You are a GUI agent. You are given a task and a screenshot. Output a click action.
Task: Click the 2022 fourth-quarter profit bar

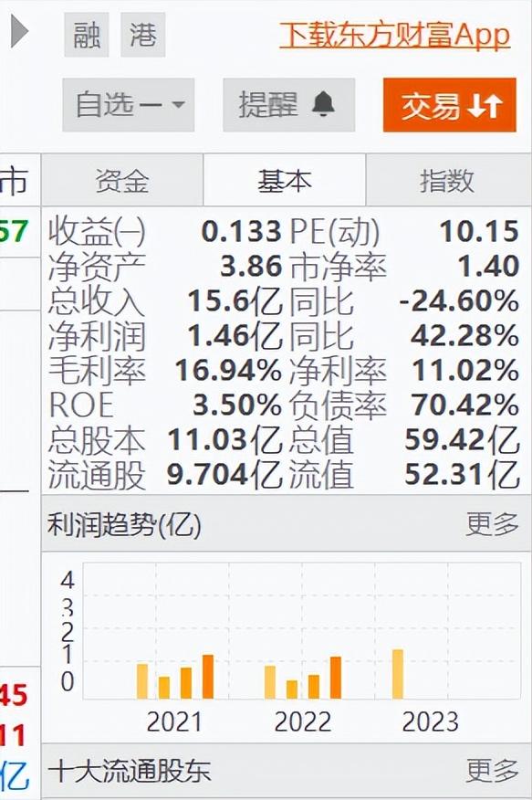tap(335, 678)
